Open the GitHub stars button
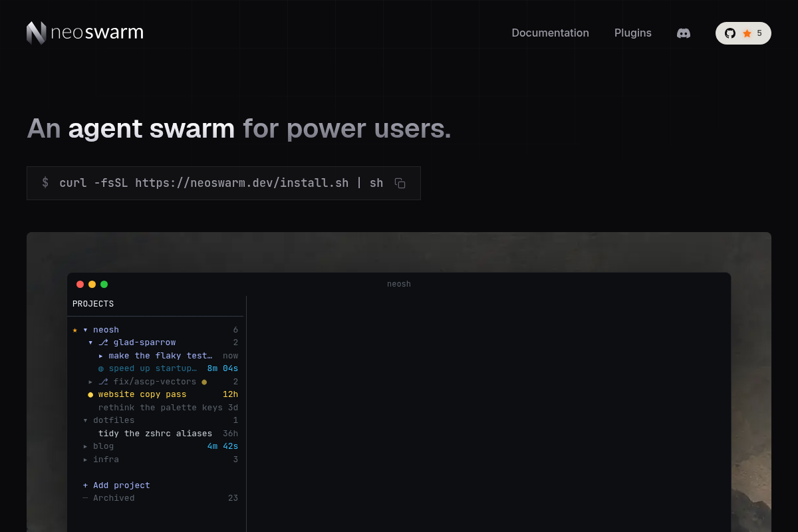This screenshot has height=532, width=798. click(x=743, y=33)
